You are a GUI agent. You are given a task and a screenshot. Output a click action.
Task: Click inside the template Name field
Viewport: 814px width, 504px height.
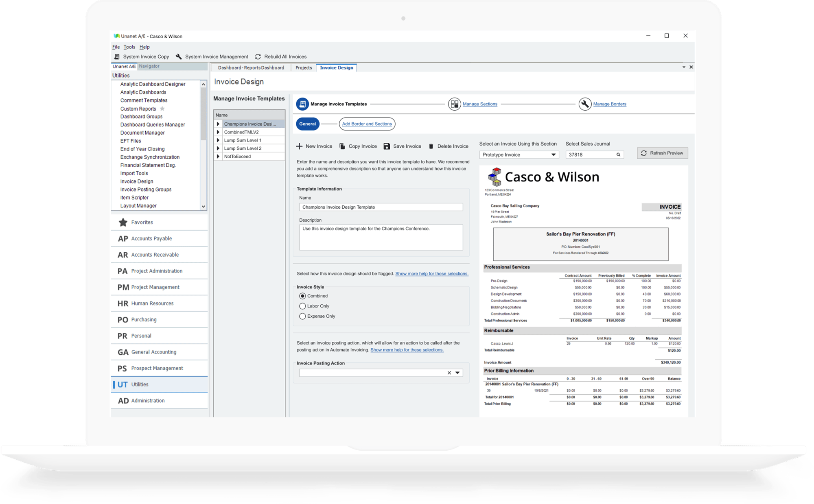[x=381, y=207]
